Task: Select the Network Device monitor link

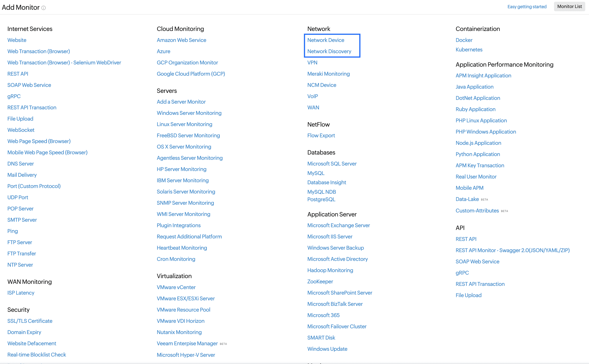Action: pyautogui.click(x=325, y=40)
